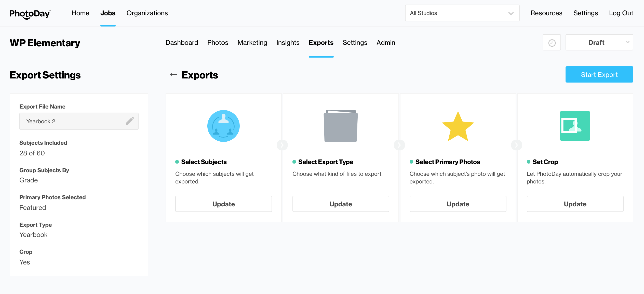Click chevron between Select Subjects and Export Type
This screenshot has width=644, height=294.
[282, 145]
